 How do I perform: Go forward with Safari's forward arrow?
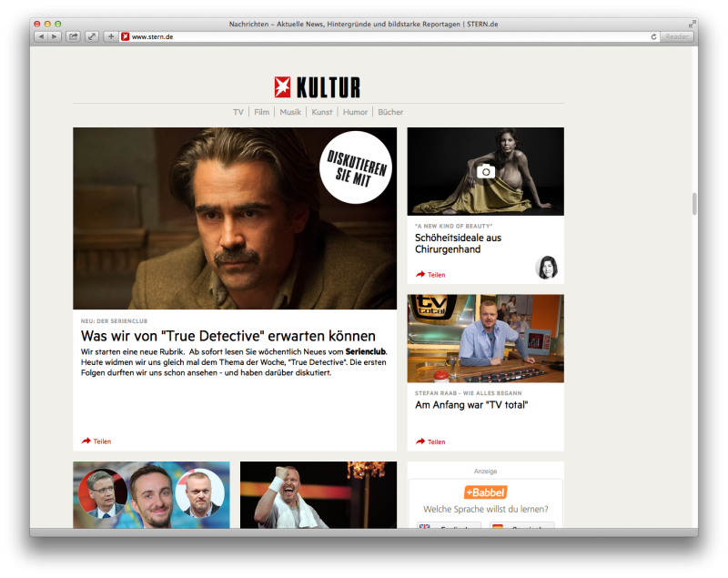[55, 36]
